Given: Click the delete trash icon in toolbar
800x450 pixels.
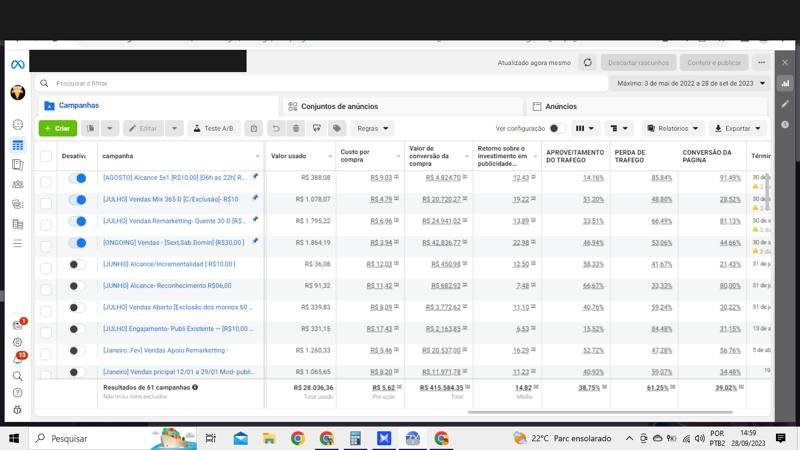Looking at the screenshot, I should click(x=296, y=129).
